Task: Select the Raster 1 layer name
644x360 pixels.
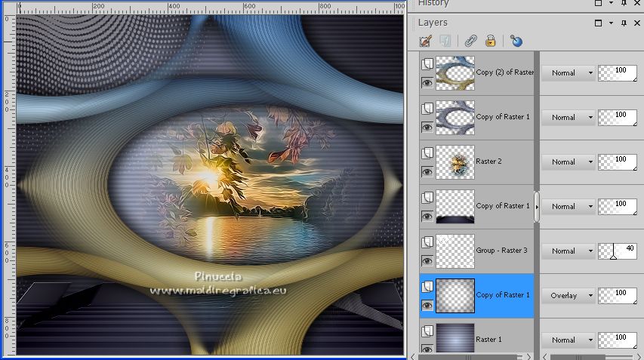Action: click(488, 340)
